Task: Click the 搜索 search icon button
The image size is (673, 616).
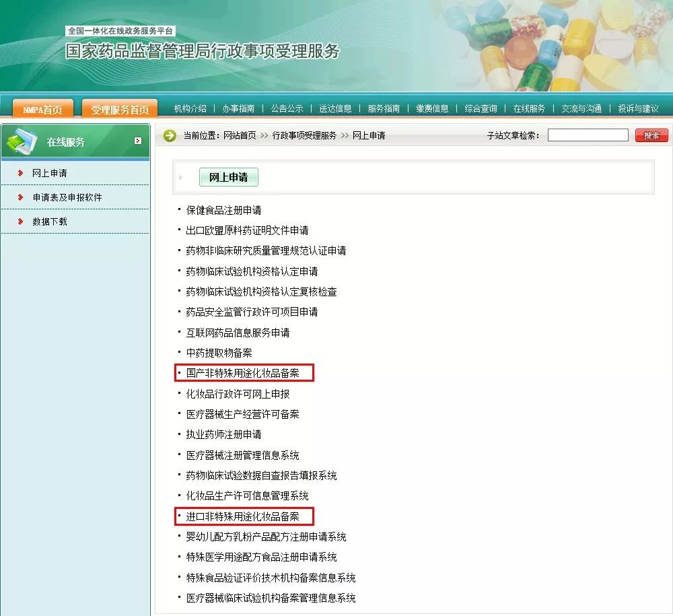Action: coord(651,135)
